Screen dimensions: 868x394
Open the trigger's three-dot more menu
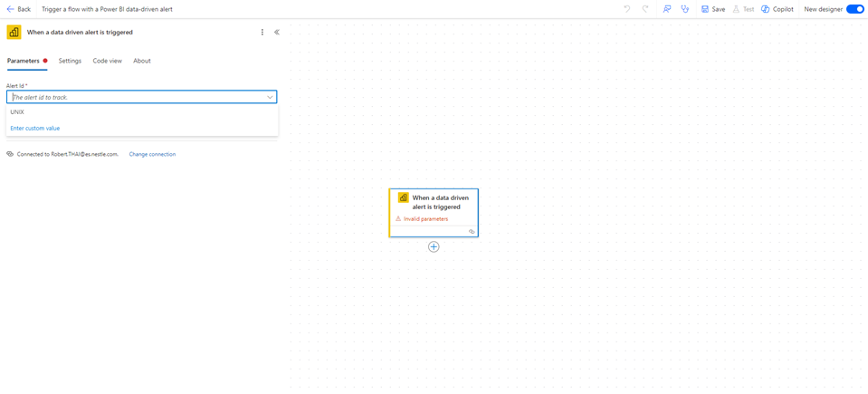(x=262, y=33)
